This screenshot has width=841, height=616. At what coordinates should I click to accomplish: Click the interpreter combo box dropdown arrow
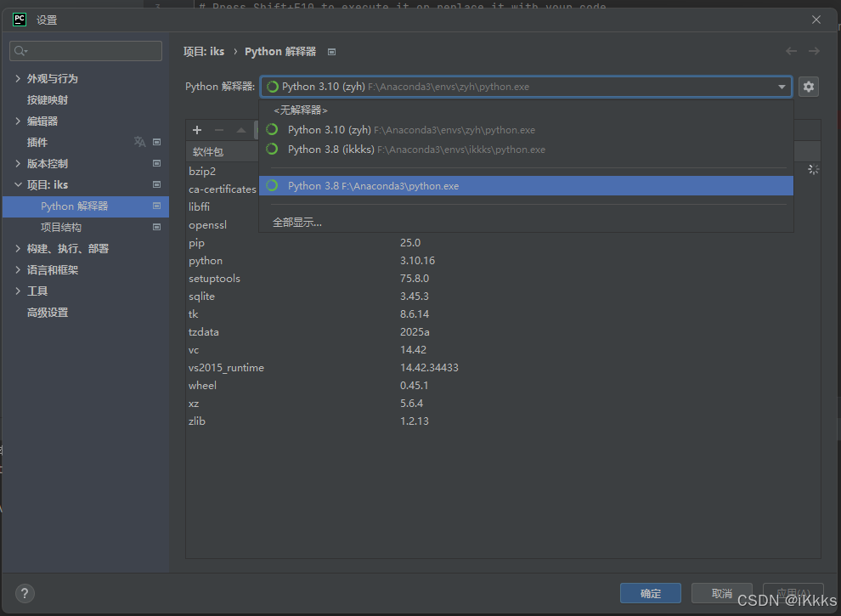click(x=782, y=87)
